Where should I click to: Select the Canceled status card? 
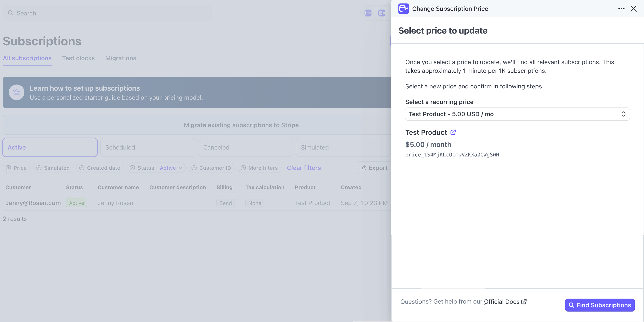click(245, 147)
